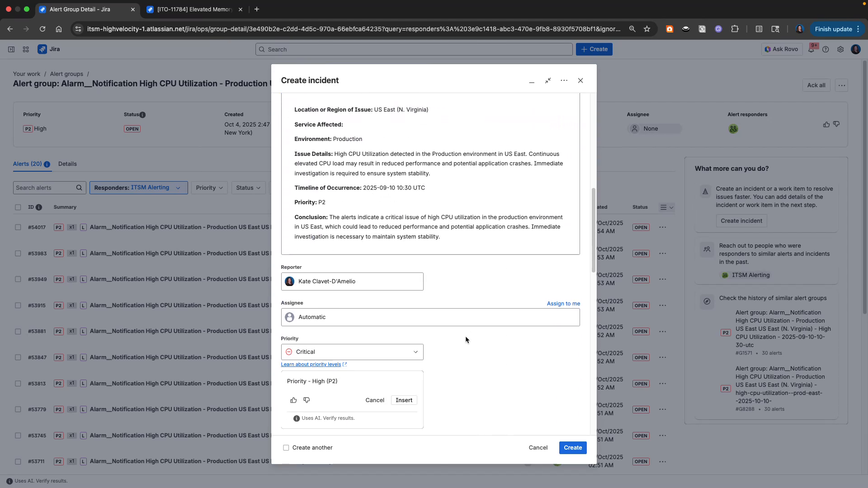868x488 pixels.
Task: Open the app switcher grid icon
Action: (x=26, y=49)
